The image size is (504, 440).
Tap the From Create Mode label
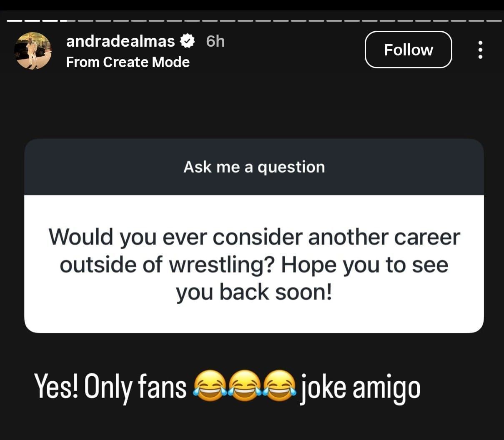pos(128,62)
